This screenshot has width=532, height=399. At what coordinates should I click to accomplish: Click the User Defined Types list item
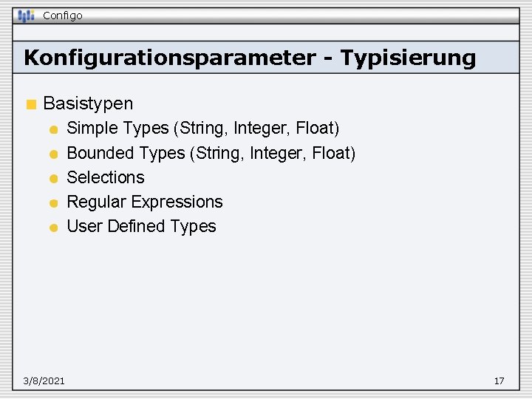click(x=141, y=226)
